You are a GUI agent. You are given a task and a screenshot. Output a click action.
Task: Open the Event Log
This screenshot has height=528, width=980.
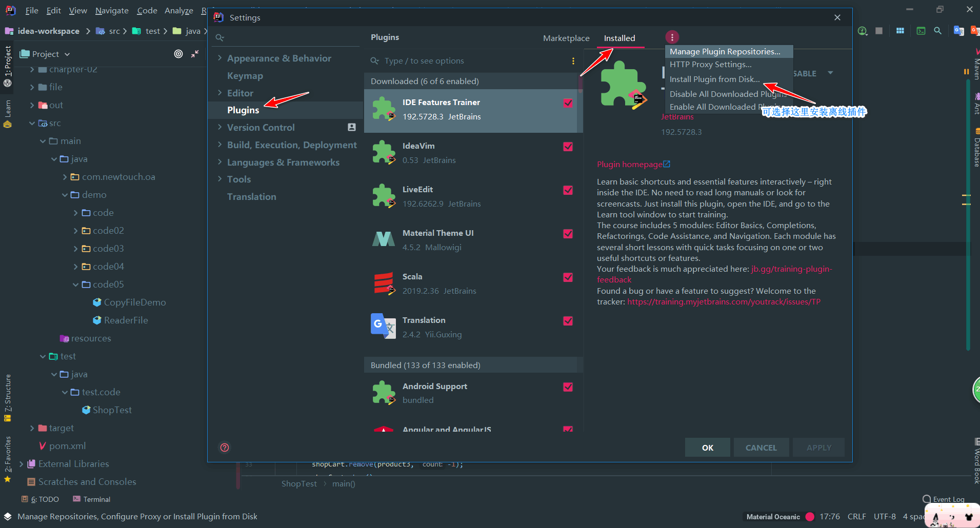tap(944, 499)
